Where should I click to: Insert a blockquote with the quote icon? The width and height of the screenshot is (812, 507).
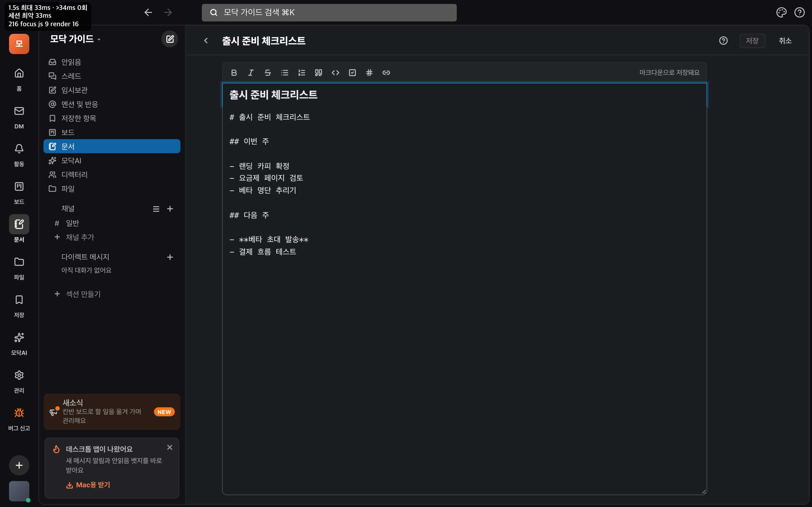pos(318,72)
